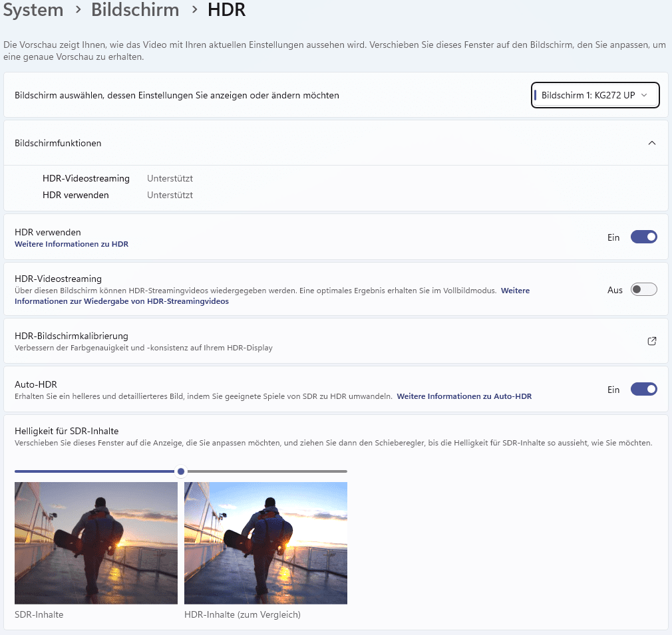Open the Bildschirm 1: KG272 UP dropdown
672x635 pixels.
pos(595,95)
